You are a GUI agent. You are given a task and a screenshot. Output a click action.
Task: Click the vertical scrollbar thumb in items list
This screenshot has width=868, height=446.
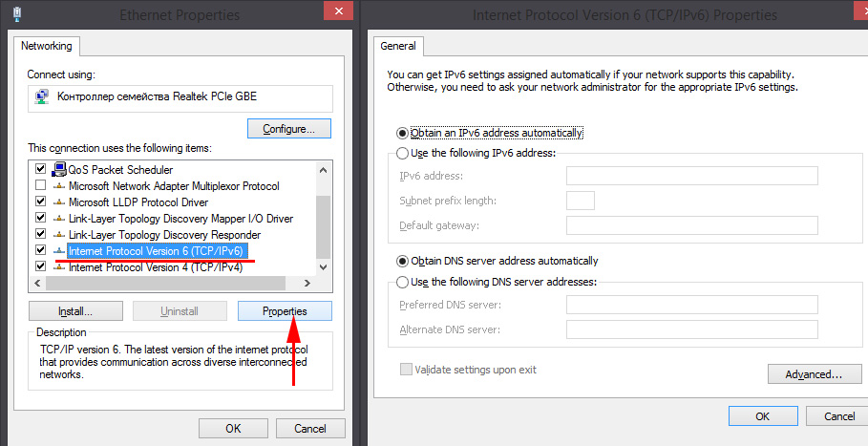[324, 227]
